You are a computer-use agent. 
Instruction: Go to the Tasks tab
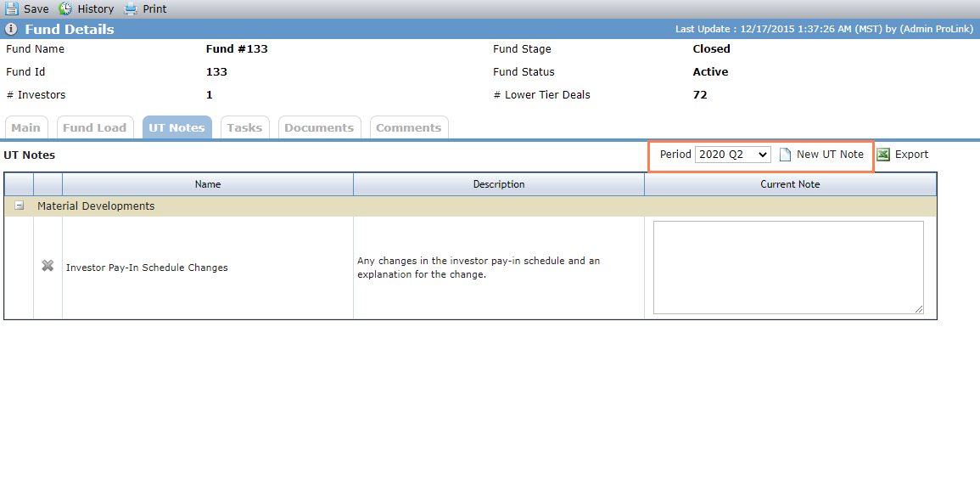click(x=244, y=127)
